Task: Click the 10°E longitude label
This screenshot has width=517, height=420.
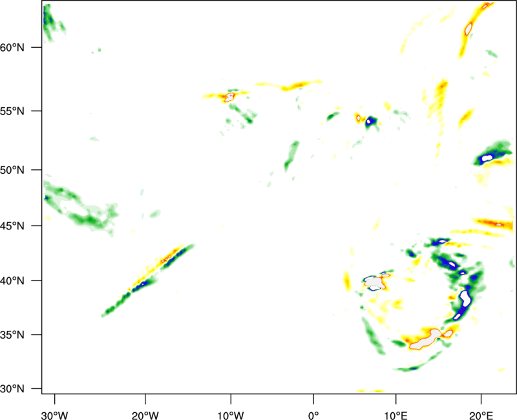Action: [x=396, y=415]
